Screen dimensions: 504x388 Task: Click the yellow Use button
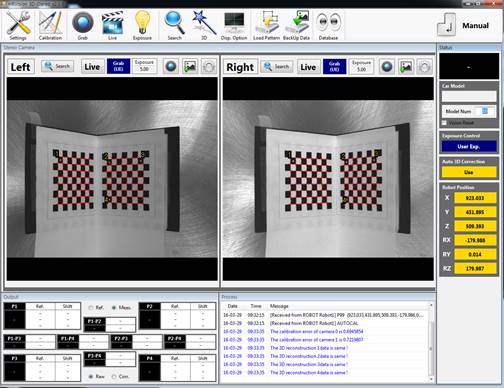[469, 172]
